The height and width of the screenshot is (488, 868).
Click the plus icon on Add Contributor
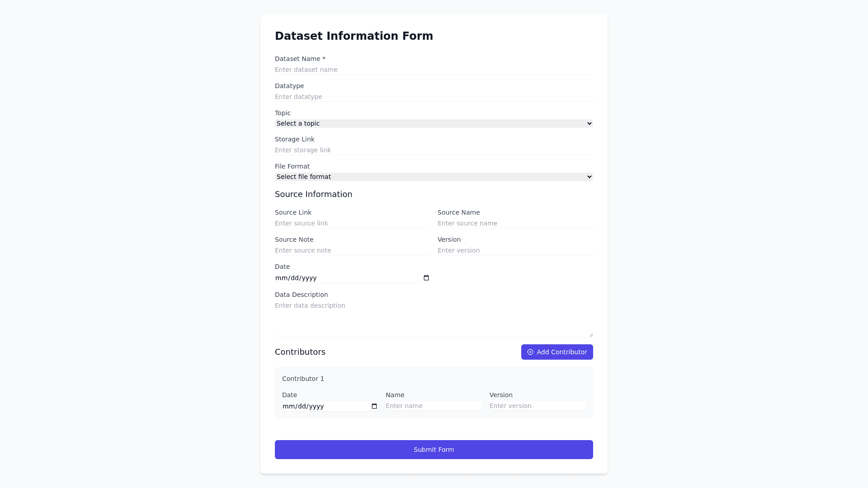click(530, 352)
